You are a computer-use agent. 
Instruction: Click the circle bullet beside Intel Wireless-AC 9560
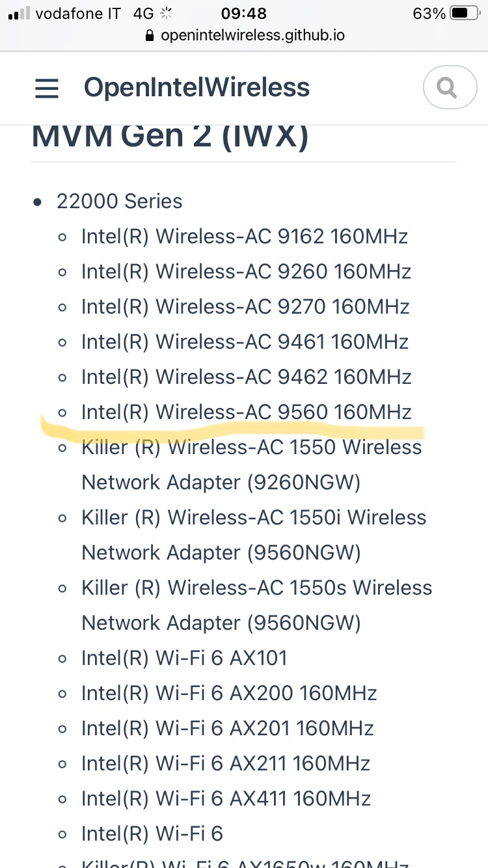[62, 412]
